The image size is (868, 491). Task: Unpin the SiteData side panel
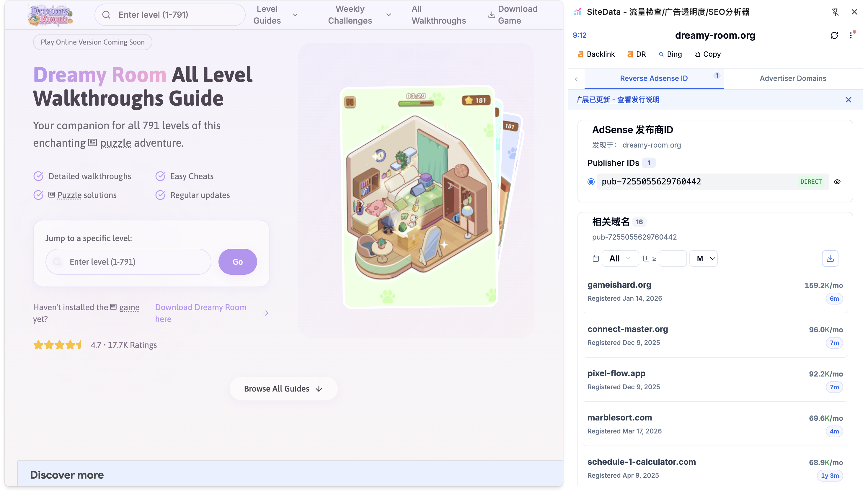click(835, 12)
